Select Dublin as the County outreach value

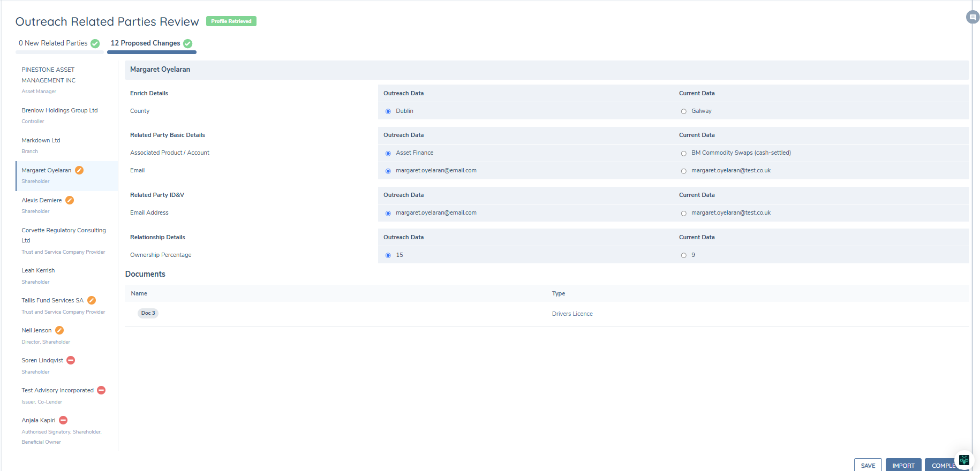pos(388,111)
